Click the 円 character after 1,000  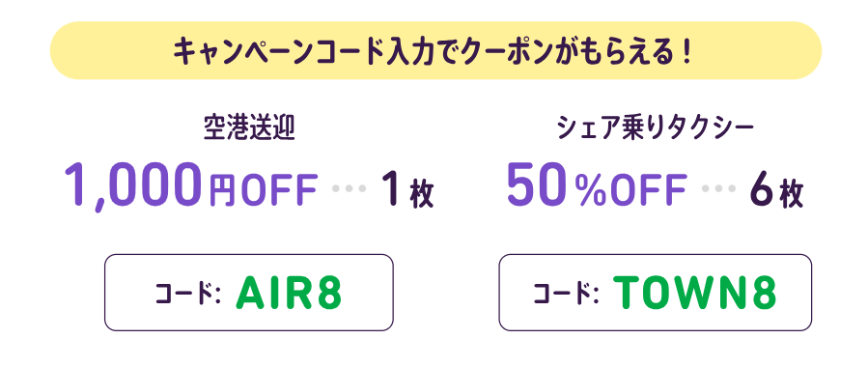pos(221,191)
